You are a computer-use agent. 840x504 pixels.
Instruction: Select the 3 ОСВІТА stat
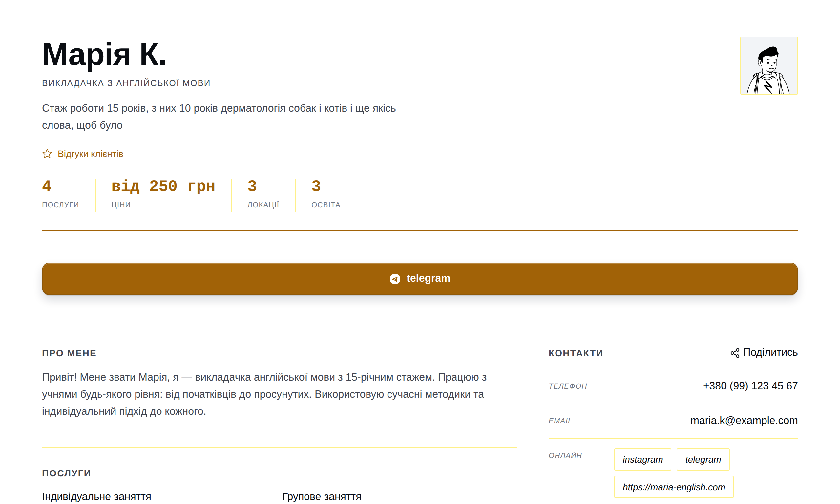pos(326,194)
